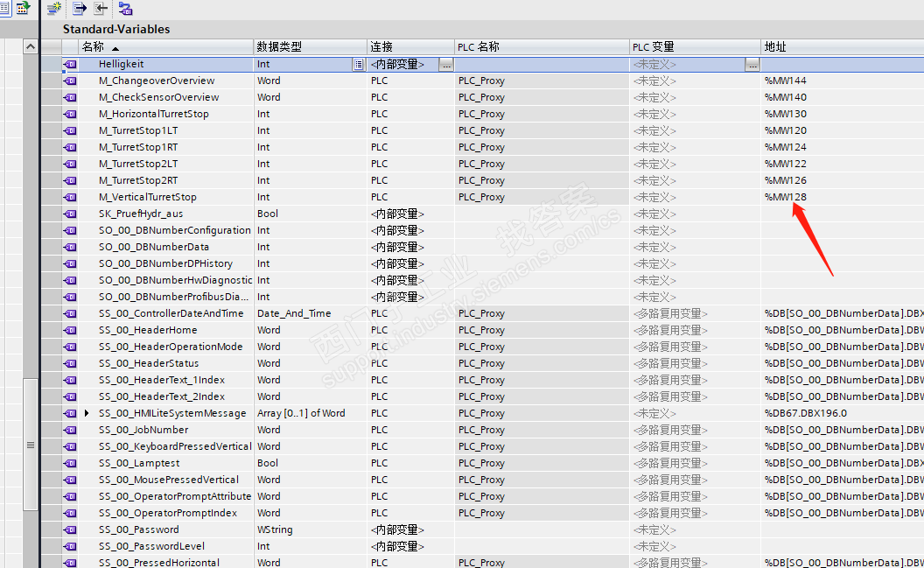Click the 数据类型 column header
The image size is (924, 568).
pyautogui.click(x=310, y=46)
